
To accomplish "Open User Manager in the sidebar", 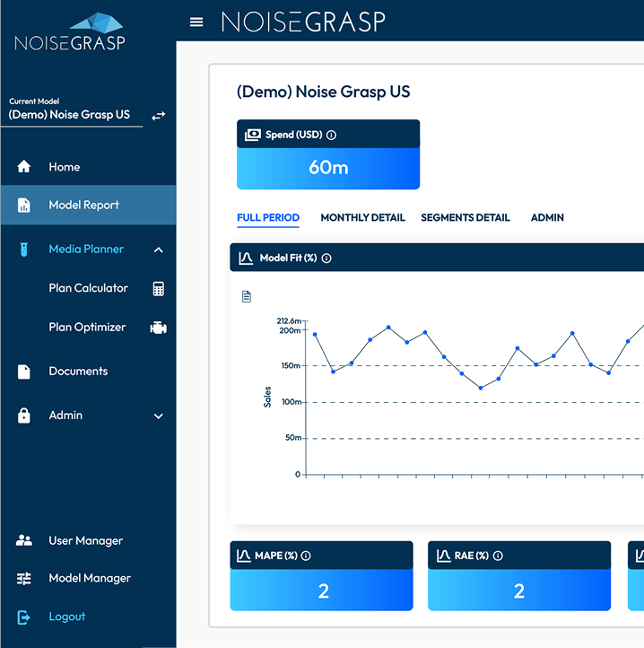I will coord(85,541).
